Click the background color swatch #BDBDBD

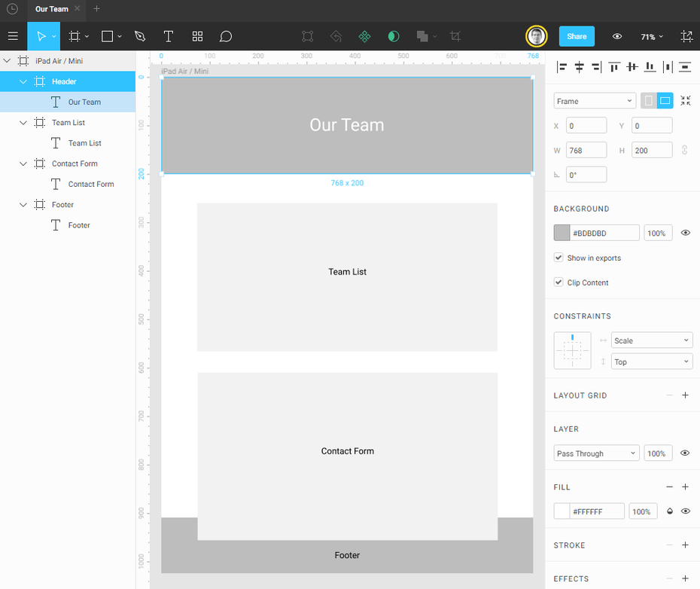tap(562, 233)
